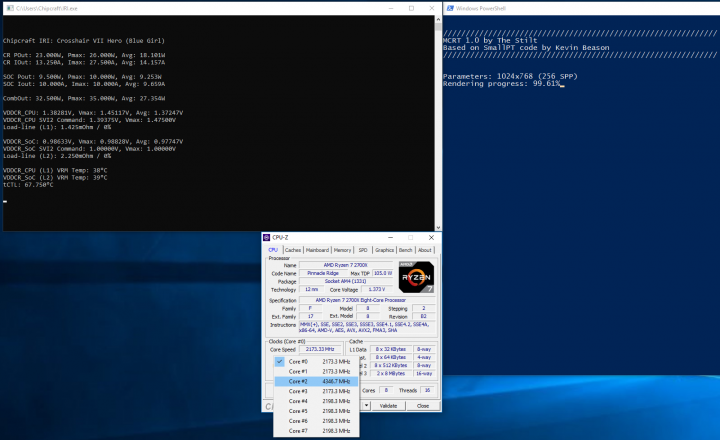Screen dimensions: 720x440
Task: Click the tCTL temperature line in console
Action: click(x=28, y=185)
